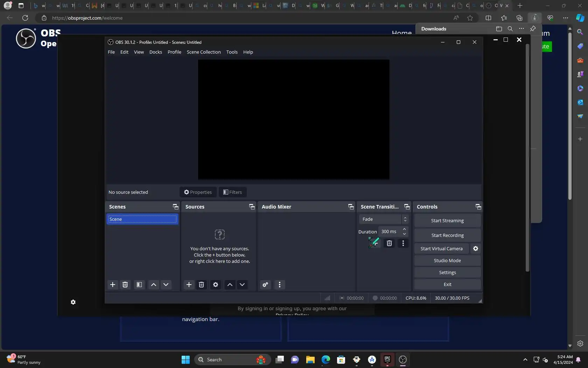
Task: Delete the configurable transition trash icon
Action: (x=389, y=243)
